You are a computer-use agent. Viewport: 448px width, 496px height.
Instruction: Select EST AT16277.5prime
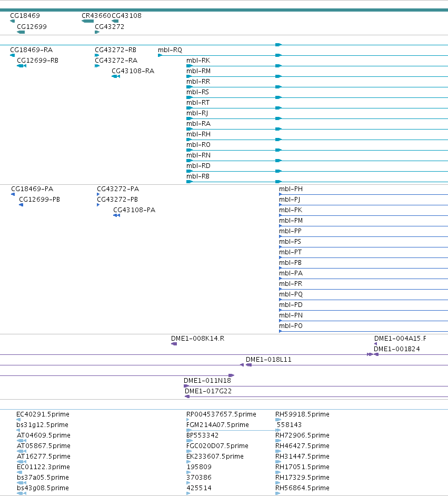pos(44,456)
